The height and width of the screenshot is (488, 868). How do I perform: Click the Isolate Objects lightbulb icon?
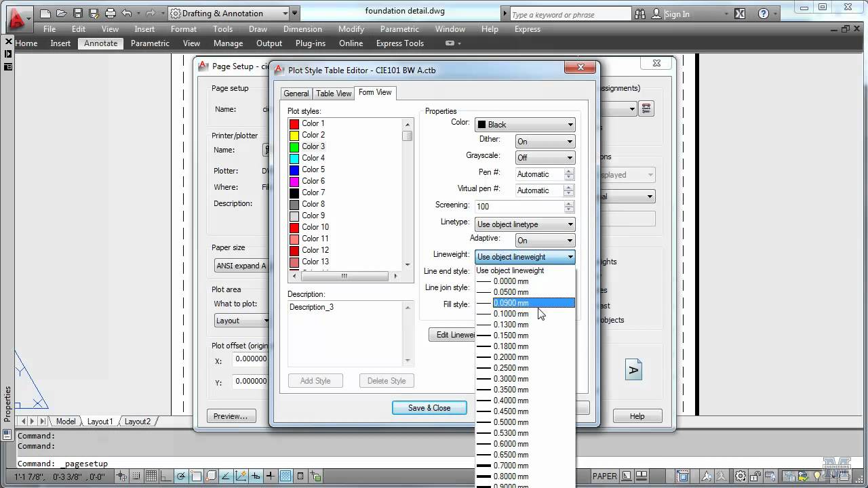[x=816, y=476]
